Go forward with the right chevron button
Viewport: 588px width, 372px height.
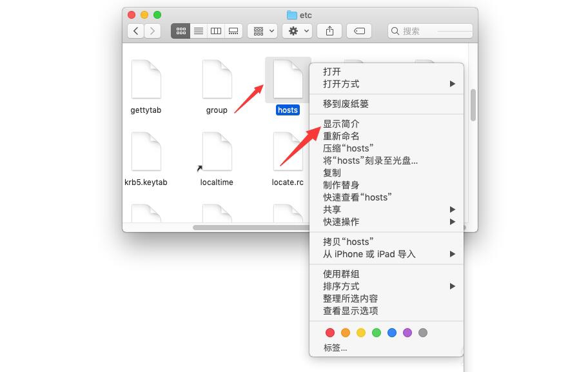click(152, 31)
